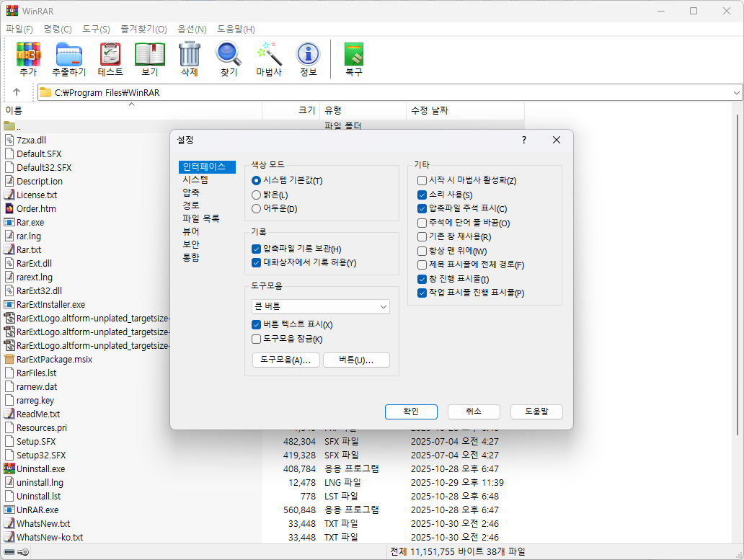Enable 항상 맨 위에(W) checkbox
This screenshot has width=744, height=560.
click(422, 251)
